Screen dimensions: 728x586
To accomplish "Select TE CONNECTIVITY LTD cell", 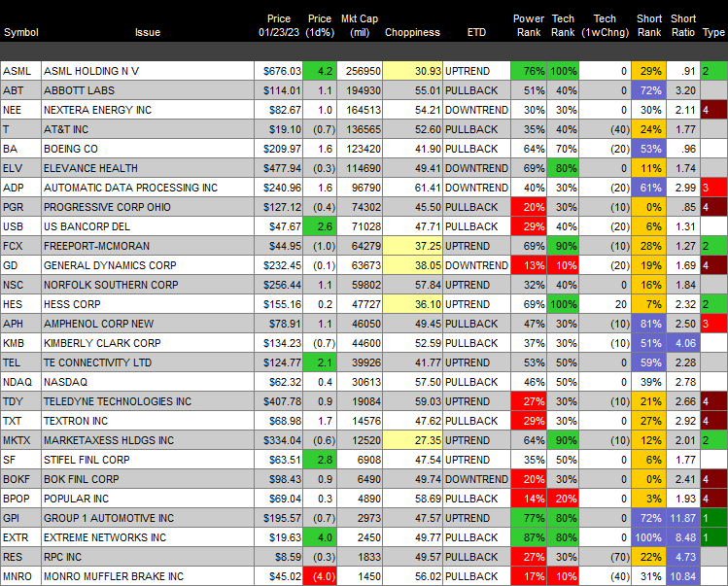I will tap(148, 363).
